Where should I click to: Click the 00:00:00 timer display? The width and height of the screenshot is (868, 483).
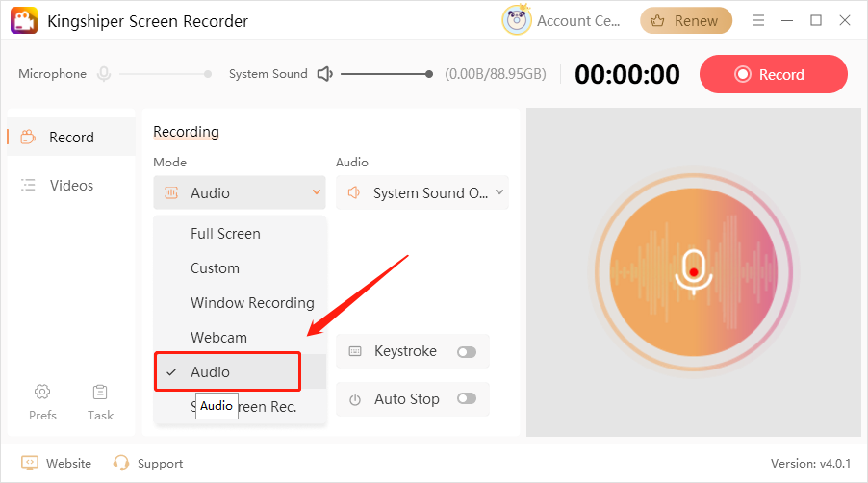point(627,74)
